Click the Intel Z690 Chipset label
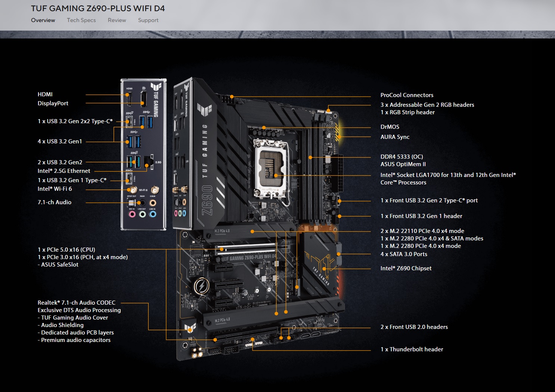This screenshot has height=392, width=555. click(x=406, y=268)
